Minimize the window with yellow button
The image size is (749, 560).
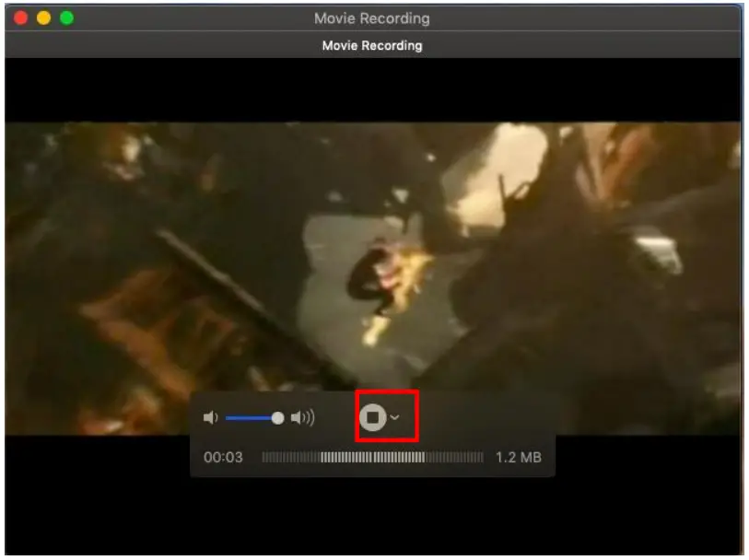pos(43,18)
